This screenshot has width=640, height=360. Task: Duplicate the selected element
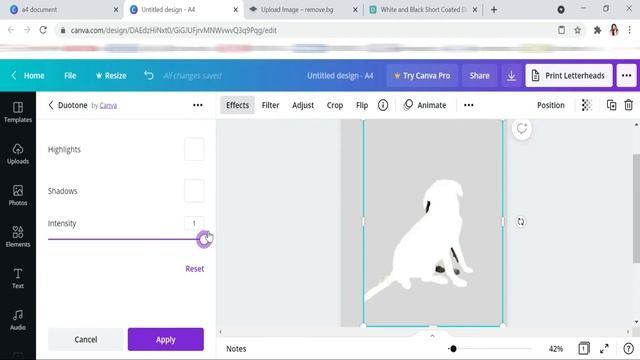pos(611,105)
